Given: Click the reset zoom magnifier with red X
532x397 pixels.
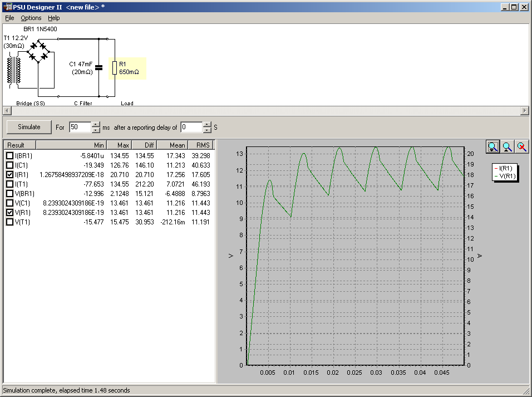Looking at the screenshot, I should 521,146.
